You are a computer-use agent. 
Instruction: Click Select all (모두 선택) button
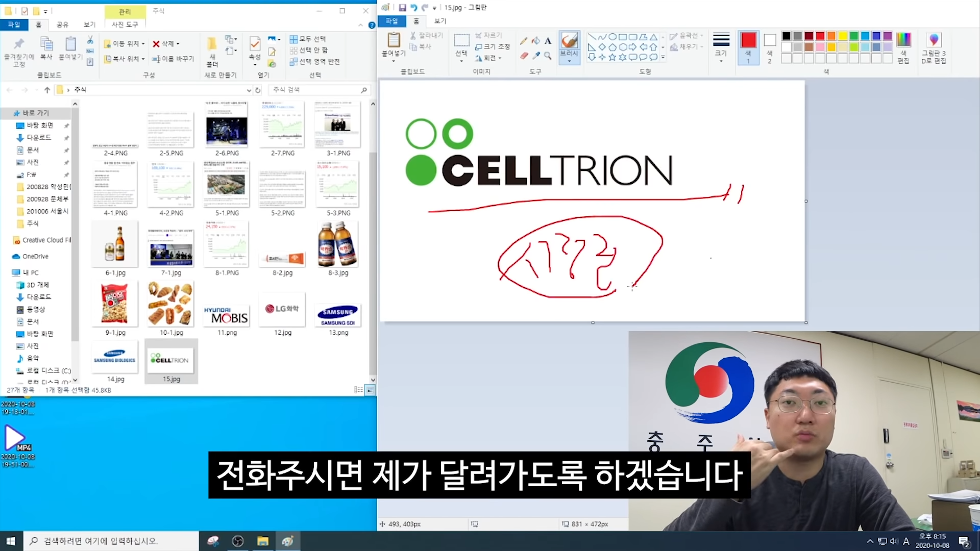[x=307, y=39]
